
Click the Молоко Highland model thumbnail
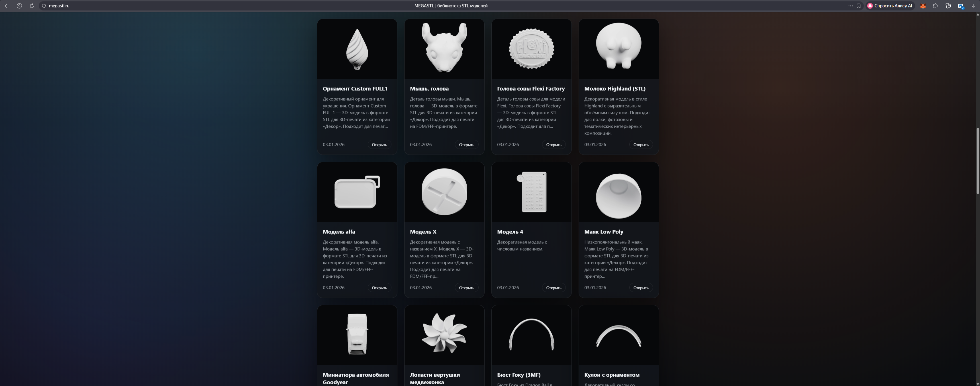618,49
